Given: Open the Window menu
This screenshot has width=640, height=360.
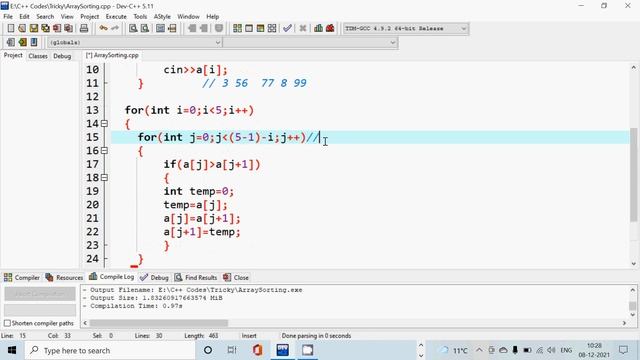Looking at the screenshot, I should [188, 16].
